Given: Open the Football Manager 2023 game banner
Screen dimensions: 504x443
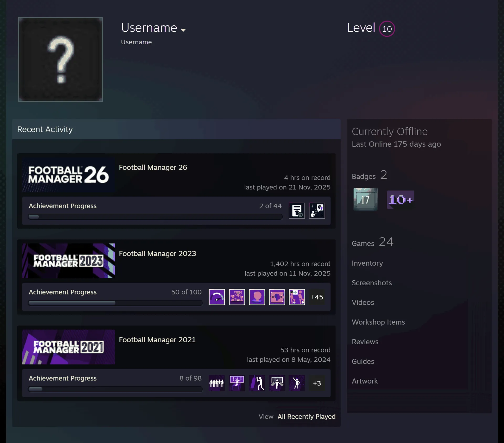Looking at the screenshot, I should 69,261.
